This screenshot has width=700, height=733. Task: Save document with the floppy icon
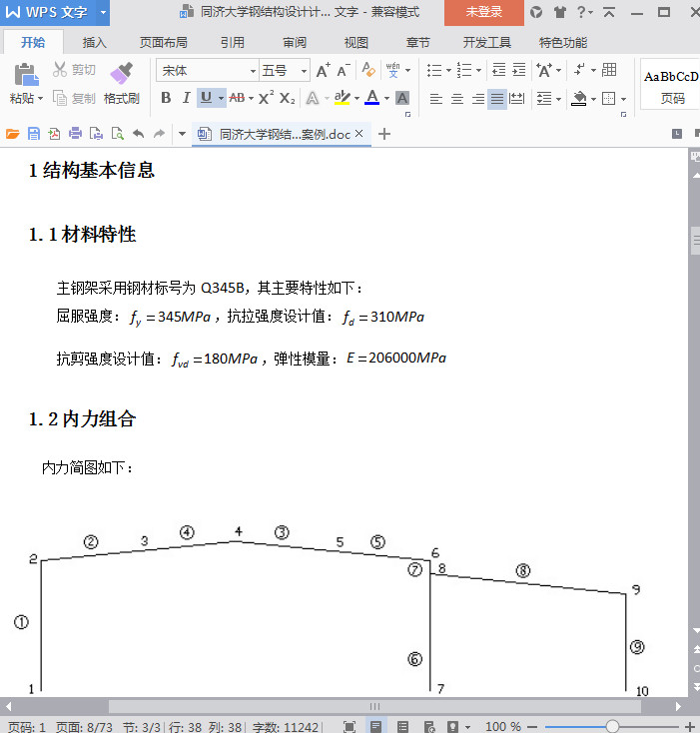(x=34, y=134)
